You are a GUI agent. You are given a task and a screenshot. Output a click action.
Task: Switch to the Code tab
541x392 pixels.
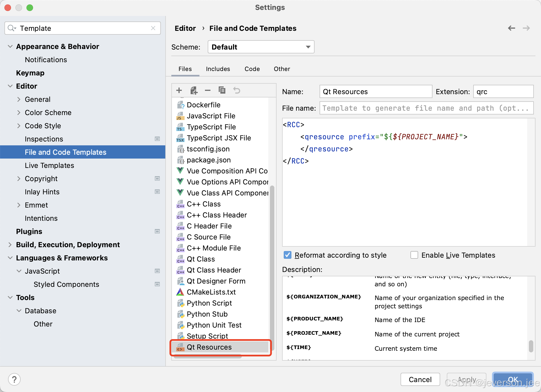coord(252,69)
